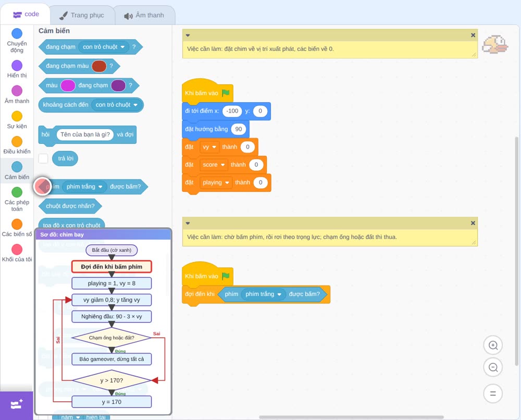Select the Cảm biến category circle

point(17,167)
